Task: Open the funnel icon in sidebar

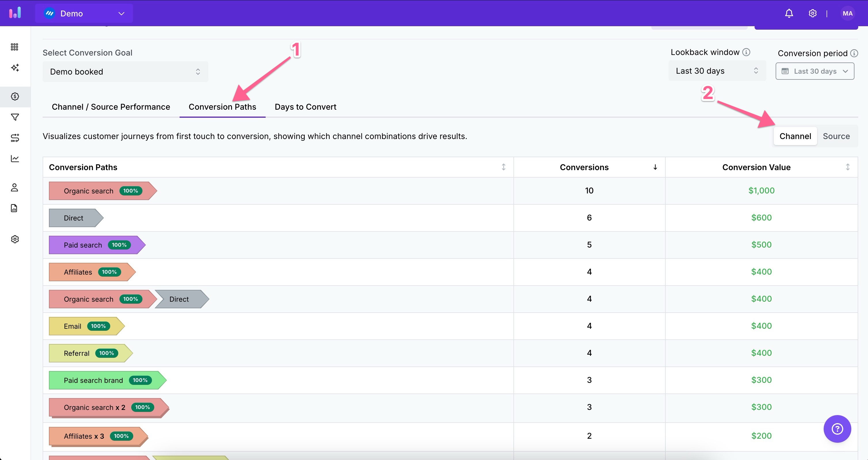Action: (x=14, y=117)
